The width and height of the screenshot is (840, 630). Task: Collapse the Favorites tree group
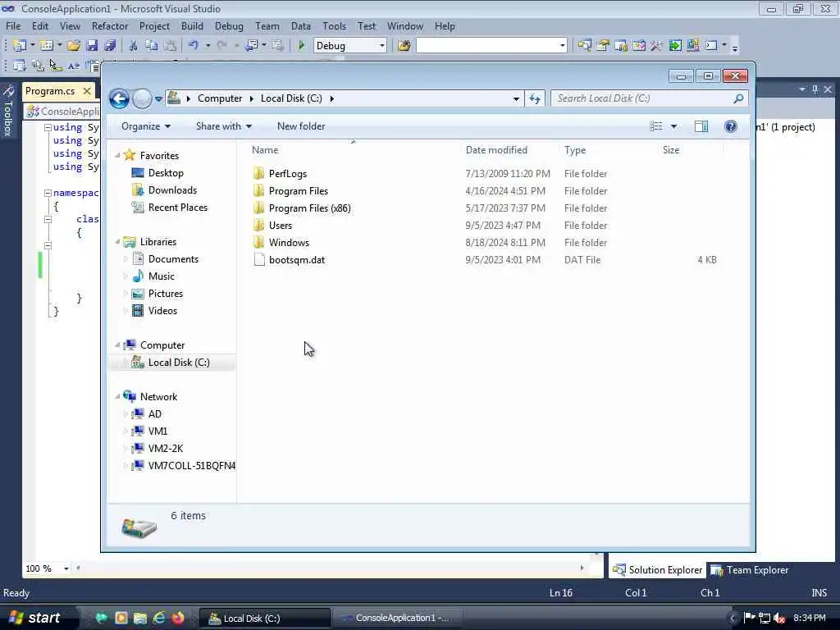coord(117,155)
